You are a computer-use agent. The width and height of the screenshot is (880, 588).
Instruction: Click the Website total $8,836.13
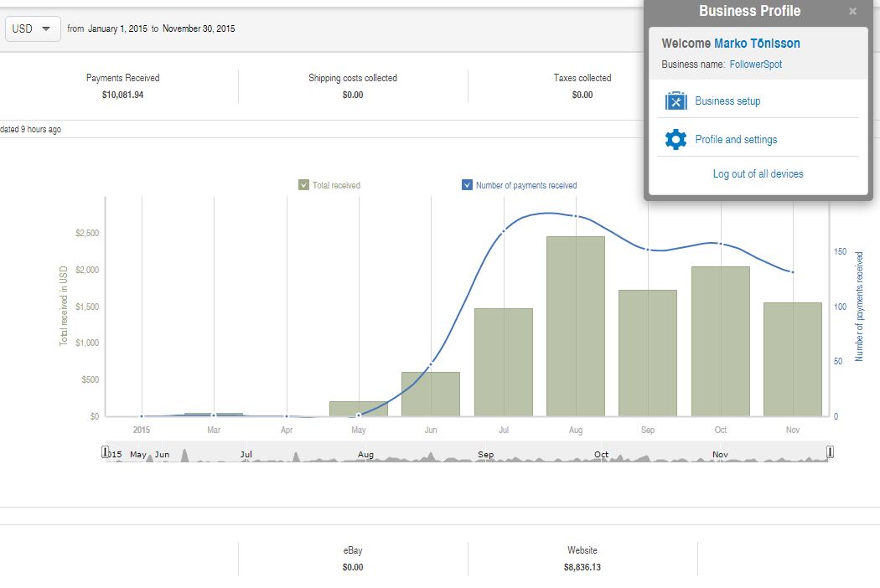582,567
